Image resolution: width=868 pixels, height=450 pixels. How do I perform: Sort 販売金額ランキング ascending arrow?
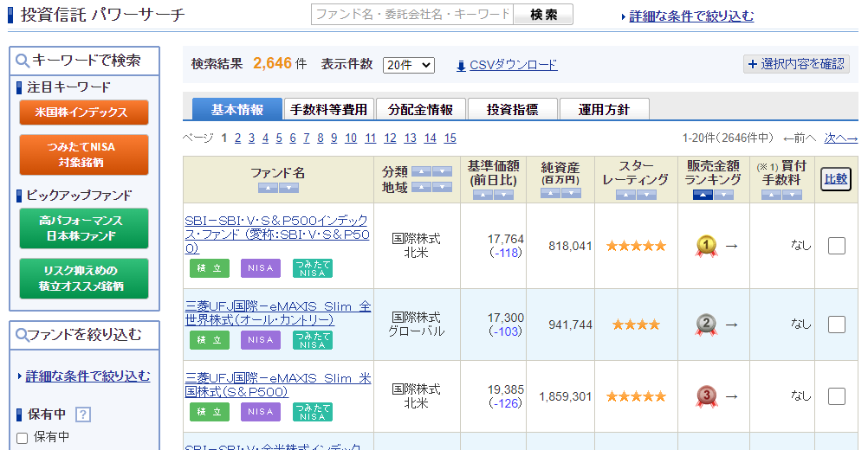[x=703, y=195]
